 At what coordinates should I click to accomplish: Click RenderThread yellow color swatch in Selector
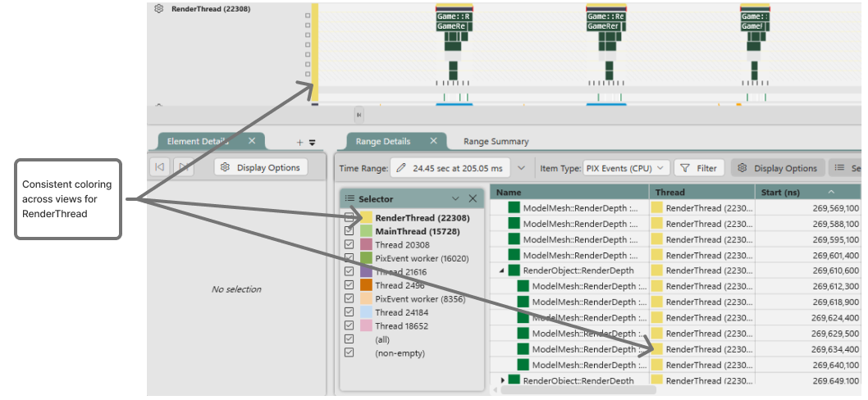click(366, 217)
